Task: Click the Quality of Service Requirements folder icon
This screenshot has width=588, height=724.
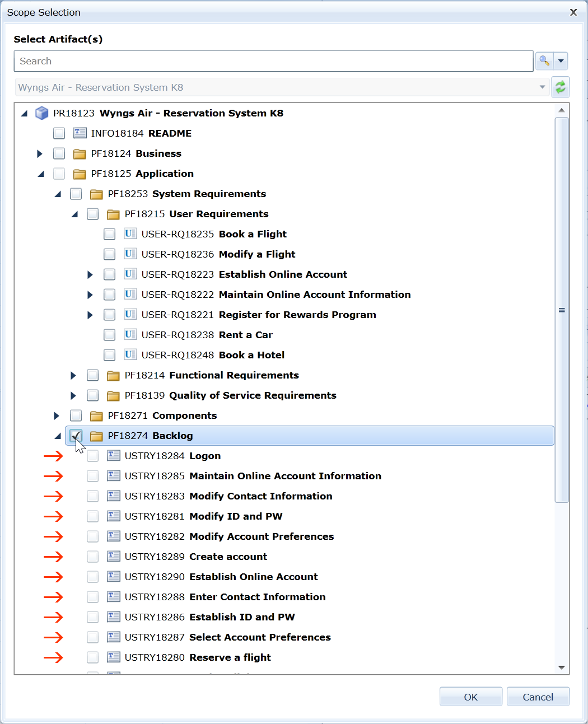Action: click(x=114, y=395)
